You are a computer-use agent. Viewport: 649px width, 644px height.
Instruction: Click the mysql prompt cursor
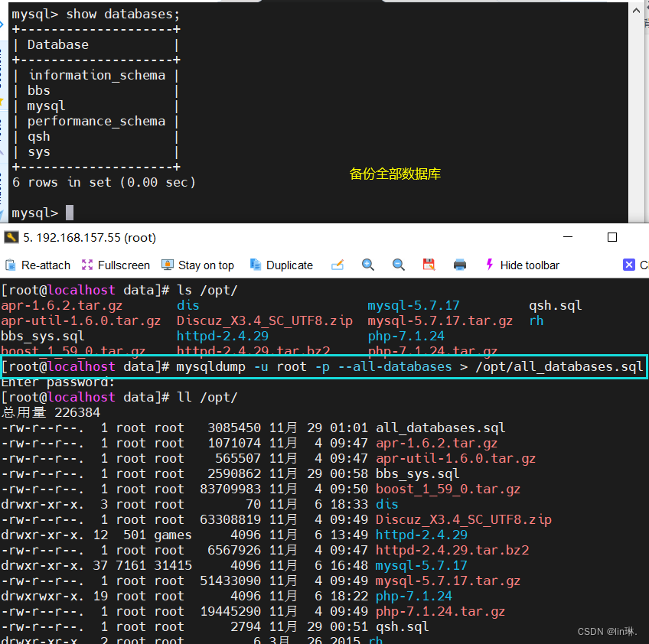[70, 213]
